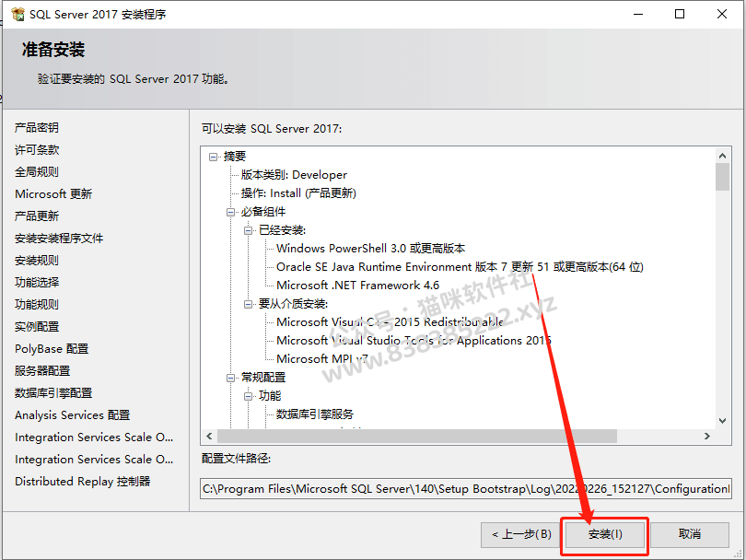This screenshot has width=746, height=560.
Task: Select 数据库引擎配置 step in sidebar
Action: [53, 393]
